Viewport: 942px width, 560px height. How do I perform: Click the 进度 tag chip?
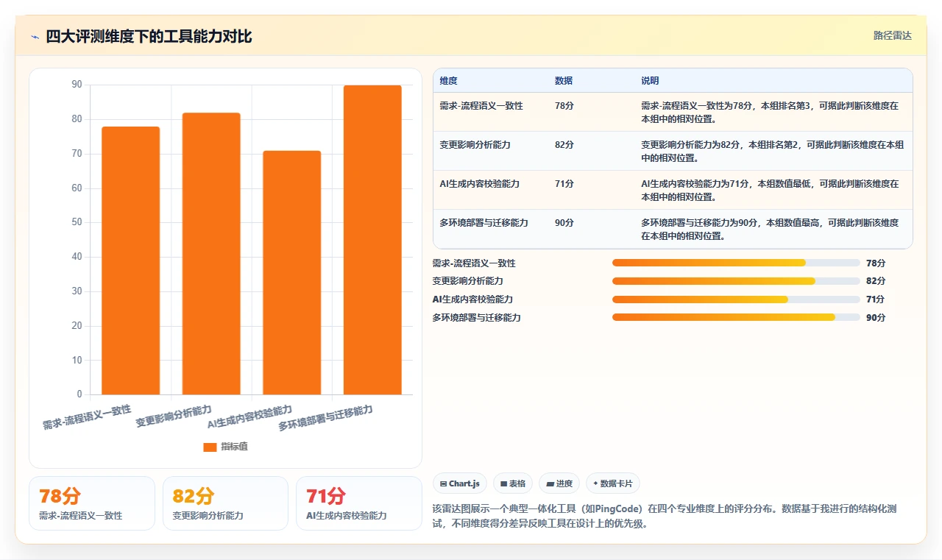[x=559, y=483]
